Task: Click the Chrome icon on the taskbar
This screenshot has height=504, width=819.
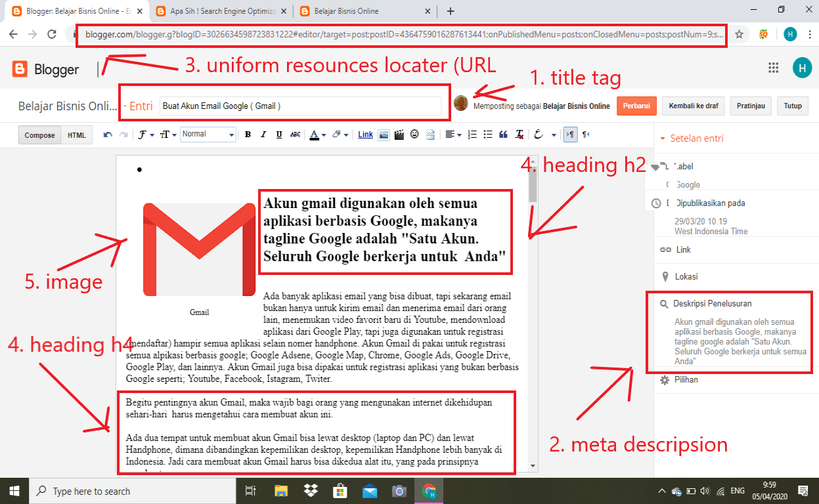Action: (x=429, y=490)
